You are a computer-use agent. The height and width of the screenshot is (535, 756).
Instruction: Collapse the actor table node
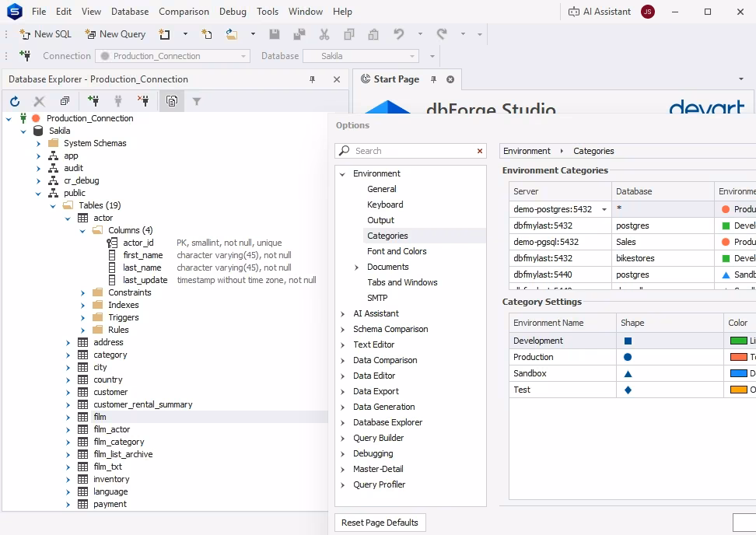[68, 218]
